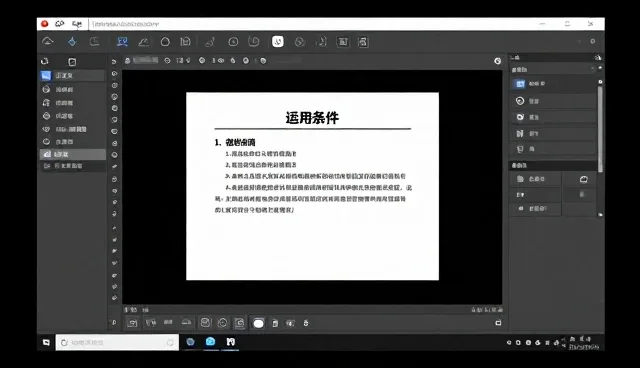Click the smiley face icon in bottom toolbar
The image size is (640, 368).
click(x=222, y=323)
